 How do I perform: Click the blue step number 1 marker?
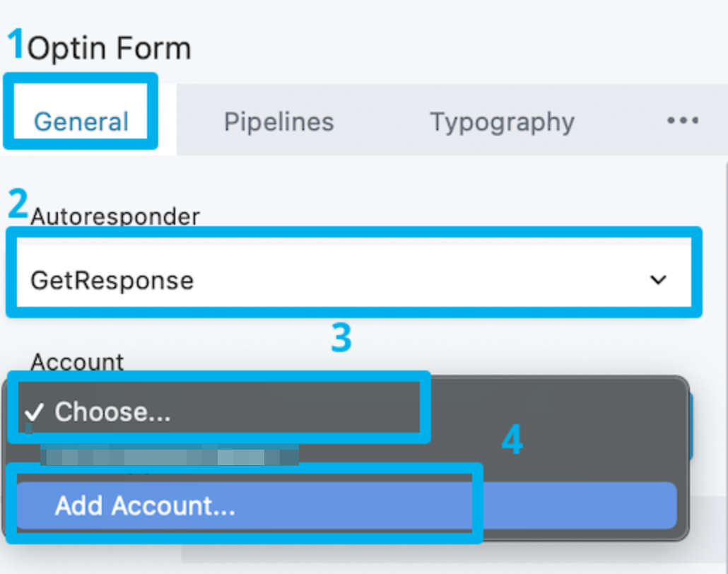click(16, 45)
